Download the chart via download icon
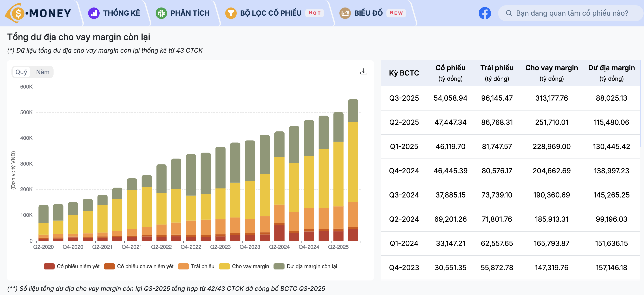This screenshot has width=644, height=295. (363, 72)
